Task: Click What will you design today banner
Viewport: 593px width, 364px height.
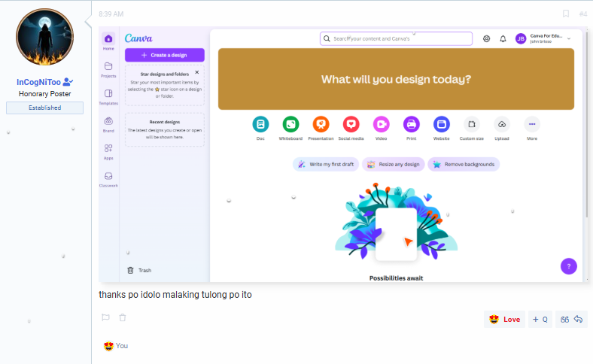Action: [396, 79]
